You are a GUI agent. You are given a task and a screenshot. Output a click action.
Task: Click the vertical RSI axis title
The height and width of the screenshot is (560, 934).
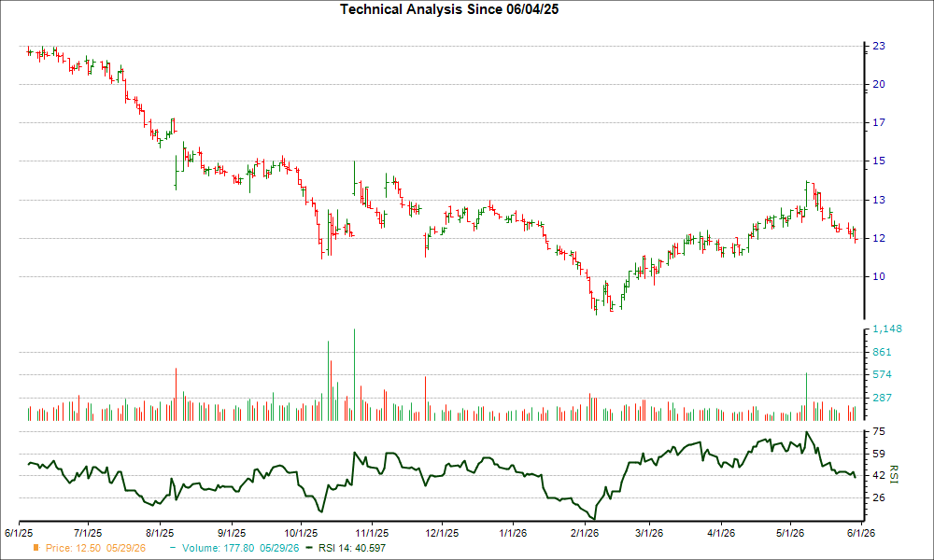(894, 474)
